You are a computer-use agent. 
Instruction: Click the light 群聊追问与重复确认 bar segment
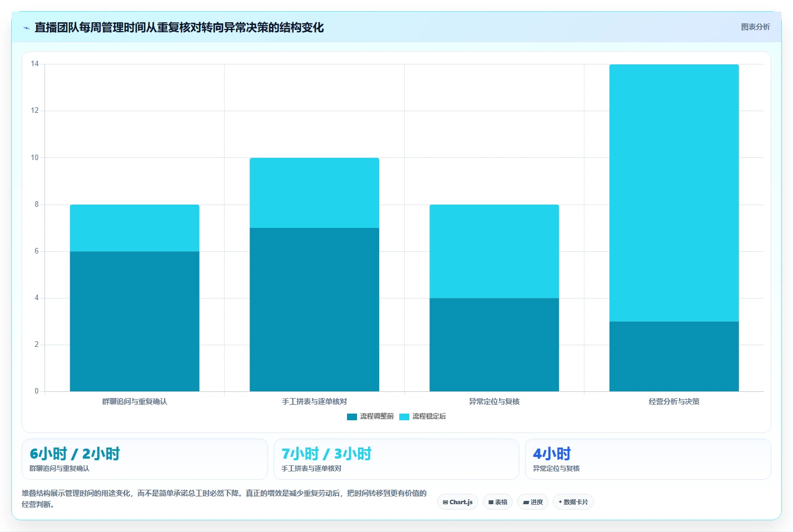135,228
